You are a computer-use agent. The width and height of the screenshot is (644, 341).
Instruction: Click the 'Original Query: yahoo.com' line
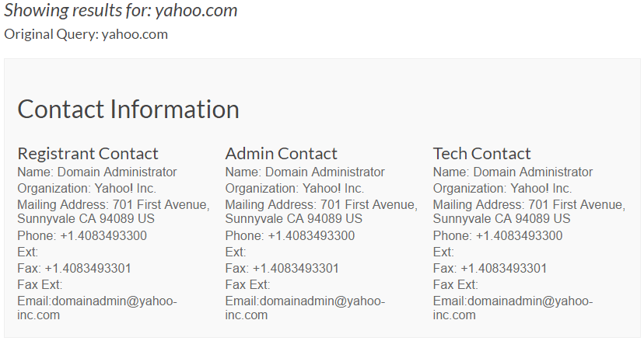coord(86,34)
